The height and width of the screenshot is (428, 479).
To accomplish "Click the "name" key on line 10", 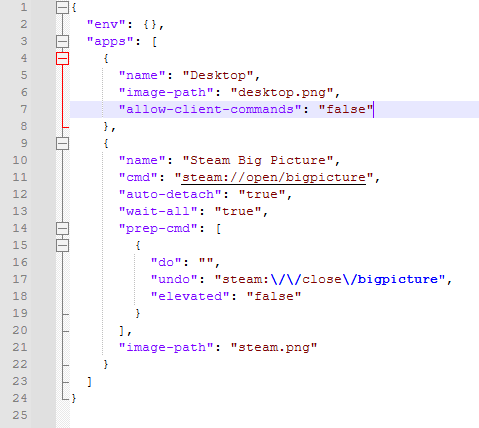I will [142, 160].
